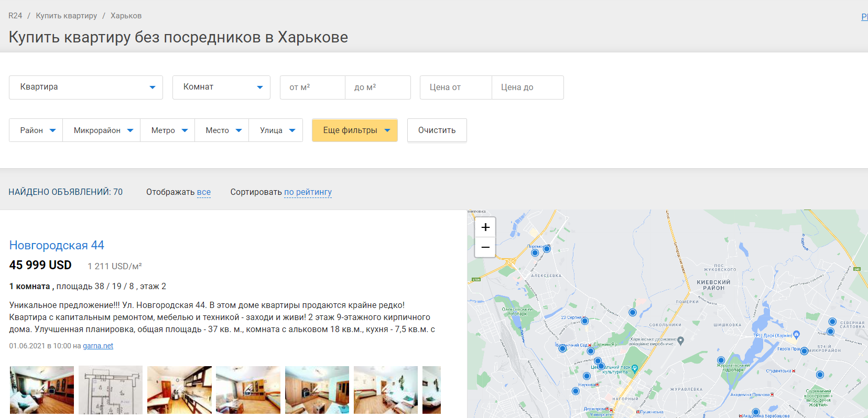Click the marker at Героїв Праці metro
868x418 pixels.
coord(804,351)
